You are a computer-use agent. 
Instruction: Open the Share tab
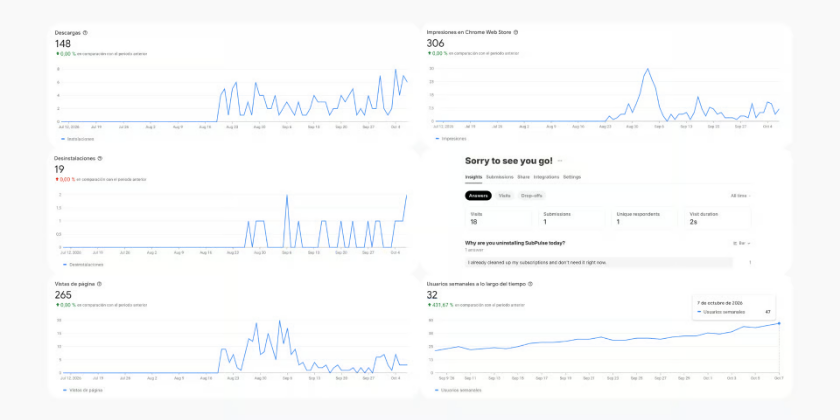(x=523, y=177)
